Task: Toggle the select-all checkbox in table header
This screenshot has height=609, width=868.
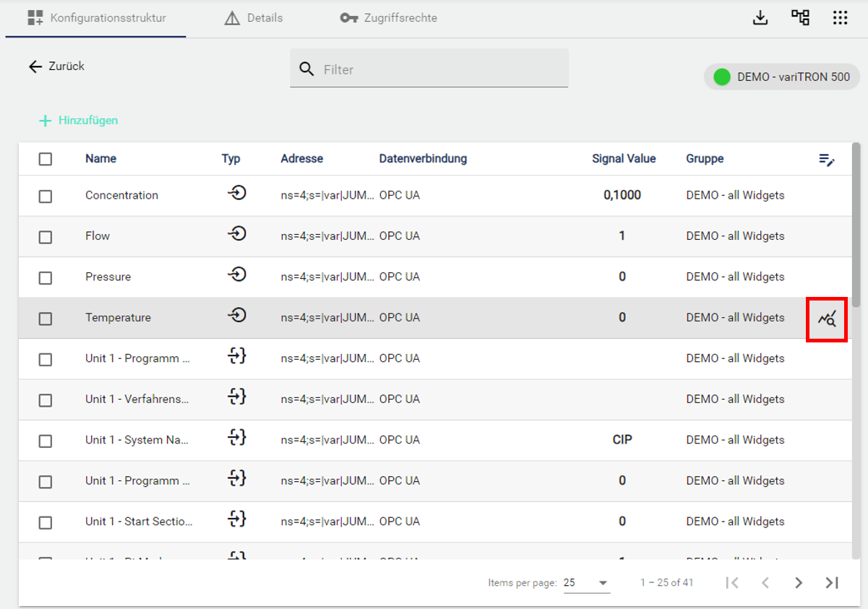Action: coord(46,159)
